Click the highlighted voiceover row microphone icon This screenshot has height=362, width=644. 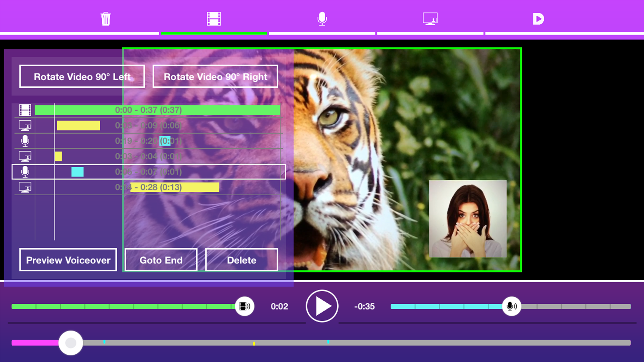click(x=25, y=172)
